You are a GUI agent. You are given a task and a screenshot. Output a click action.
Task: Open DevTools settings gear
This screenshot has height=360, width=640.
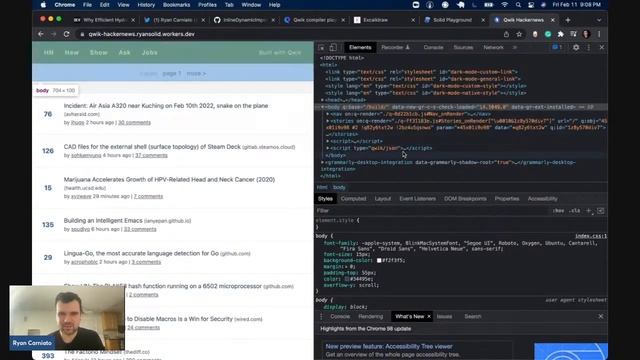[x=576, y=47]
